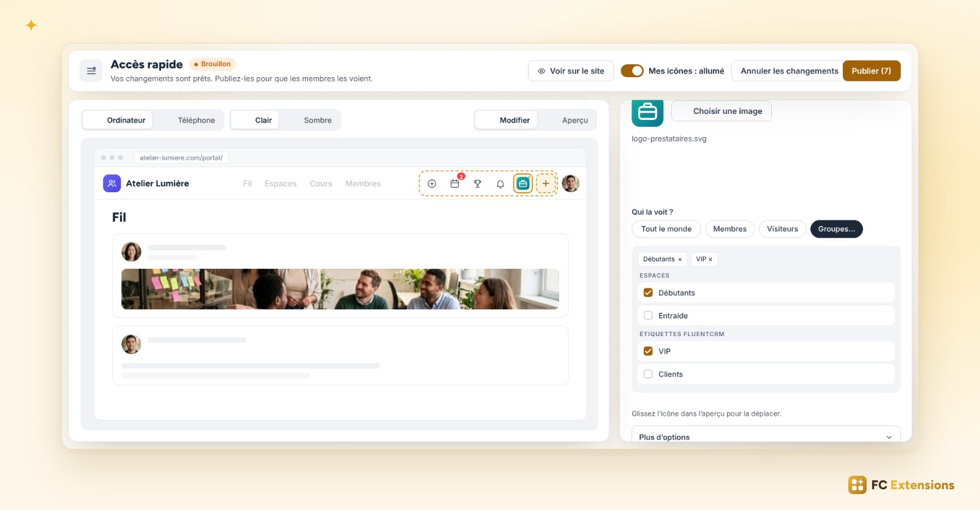Select the trophy icon in preview
The width and height of the screenshot is (980, 510).
[x=478, y=184]
